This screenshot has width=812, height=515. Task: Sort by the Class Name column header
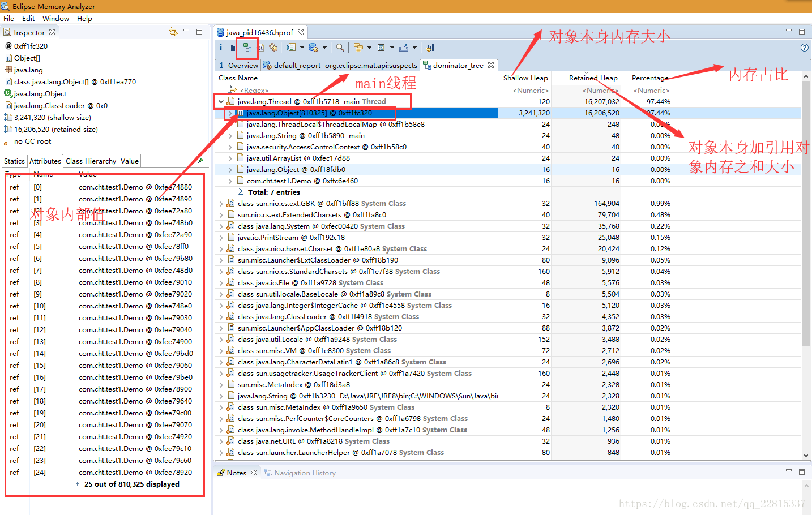pos(356,78)
